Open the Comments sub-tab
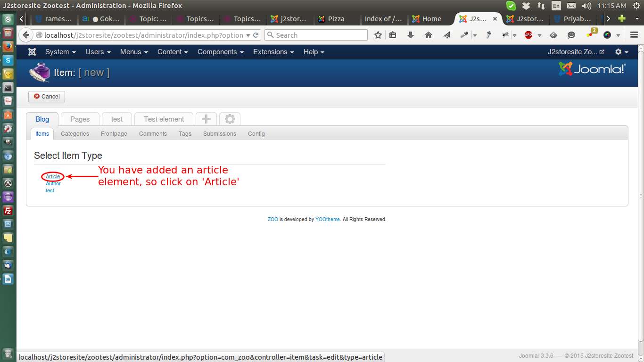 (153, 134)
